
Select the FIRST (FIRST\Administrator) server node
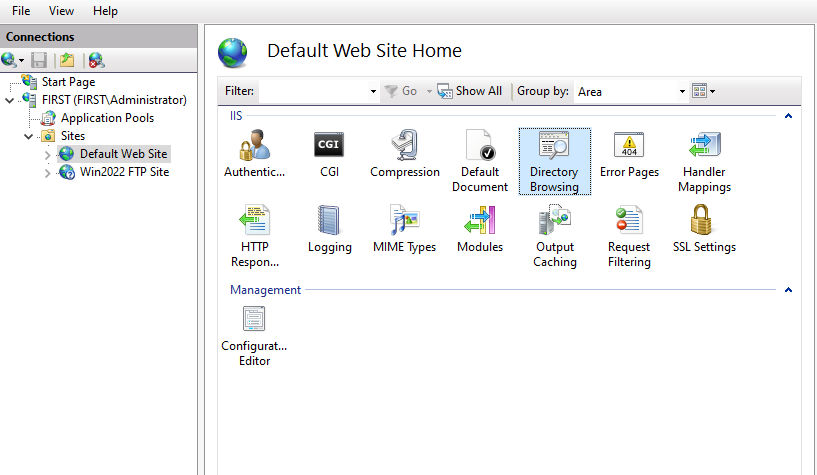[114, 99]
